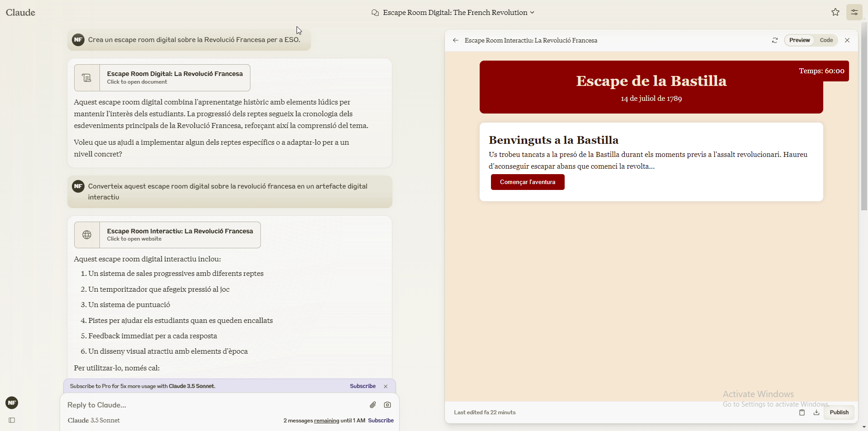Attach a file with paperclip icon
Screen dimensions: 868x431
tap(373, 405)
